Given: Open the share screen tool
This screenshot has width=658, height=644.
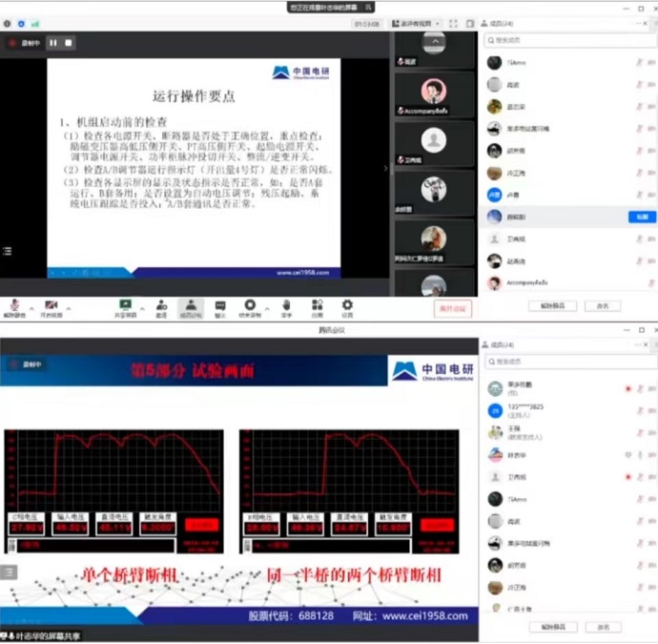Looking at the screenshot, I should click(x=125, y=304).
